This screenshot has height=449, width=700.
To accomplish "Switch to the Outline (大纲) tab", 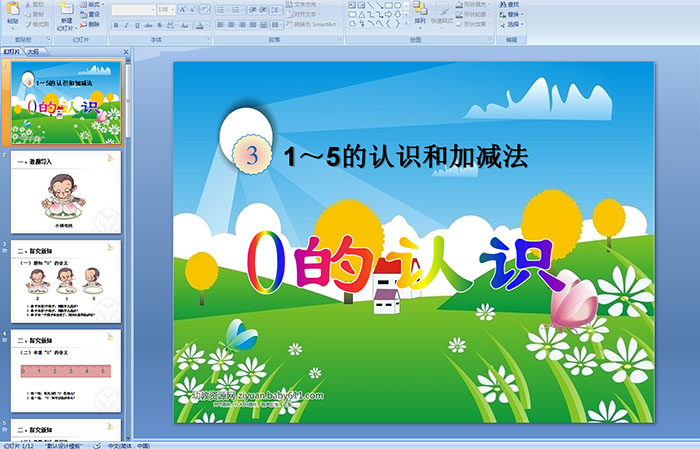I will pyautogui.click(x=33, y=50).
